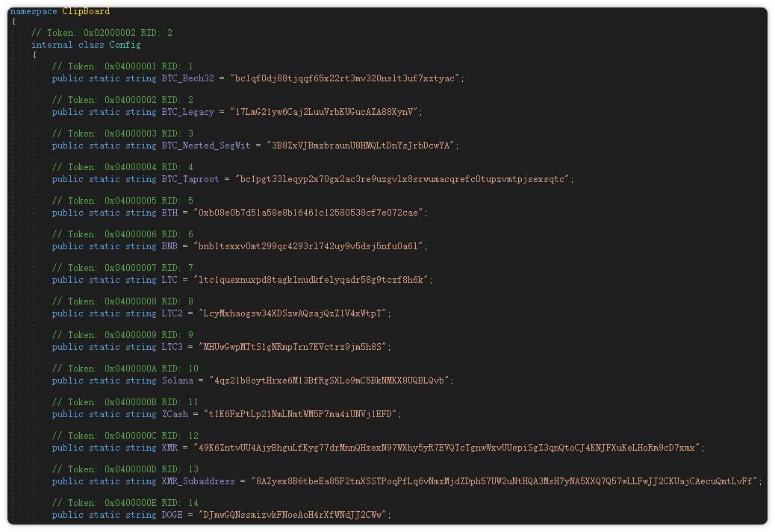
Task: Click the ClipBoard namespace name
Action: [x=86, y=11]
